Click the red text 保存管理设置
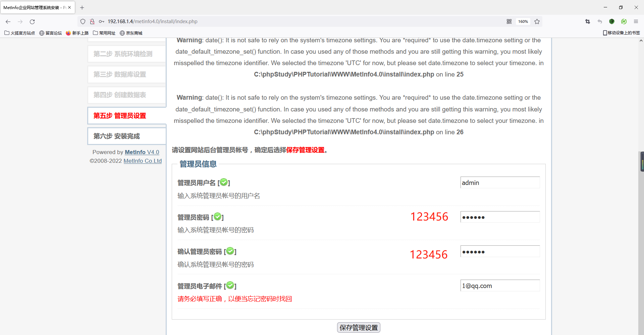Viewport: 644px width, 335px height. tap(305, 150)
